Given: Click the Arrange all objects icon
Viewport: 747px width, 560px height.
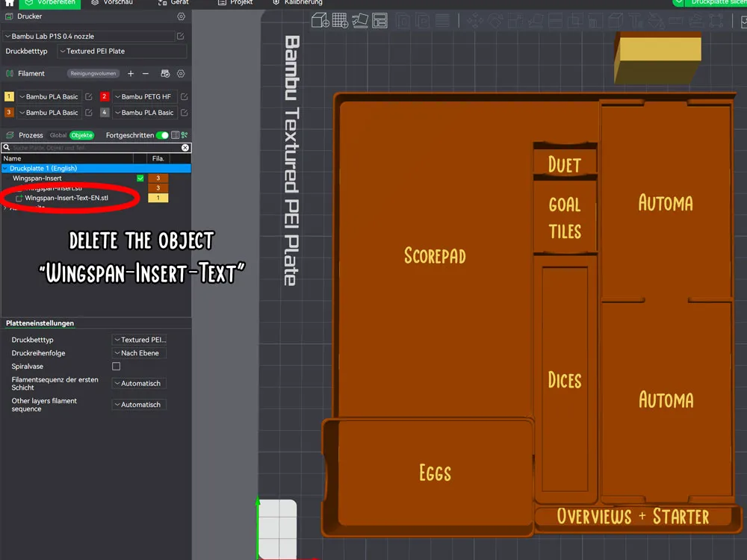Looking at the screenshot, I should tap(379, 20).
